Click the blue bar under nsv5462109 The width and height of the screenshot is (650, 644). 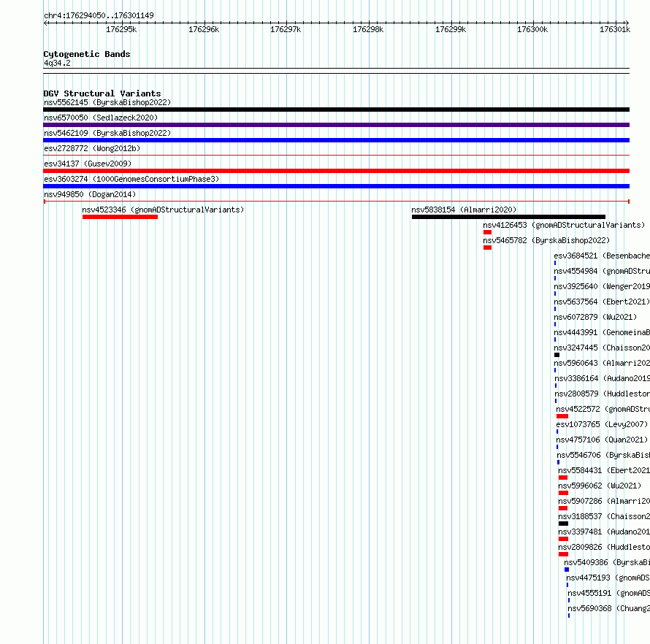[336, 140]
